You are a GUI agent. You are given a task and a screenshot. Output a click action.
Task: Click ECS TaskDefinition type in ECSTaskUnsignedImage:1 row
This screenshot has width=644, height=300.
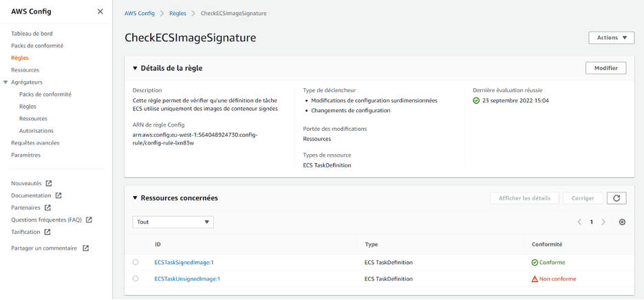(x=389, y=279)
